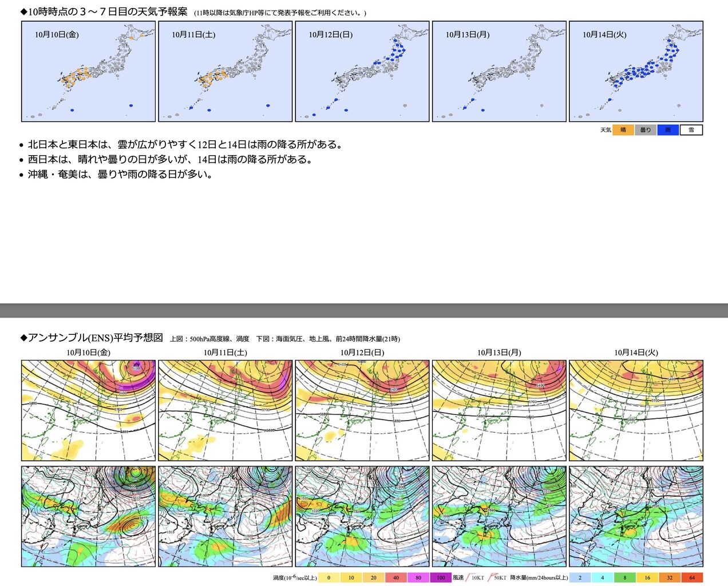Click vorticity legend swatch labeled 100

(x=440, y=577)
